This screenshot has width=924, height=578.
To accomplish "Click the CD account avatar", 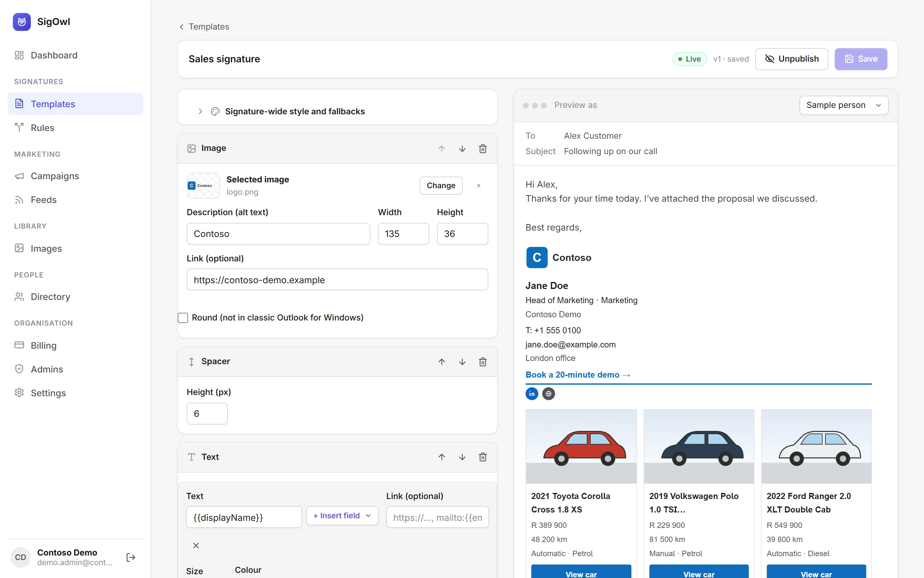I will tap(21, 557).
